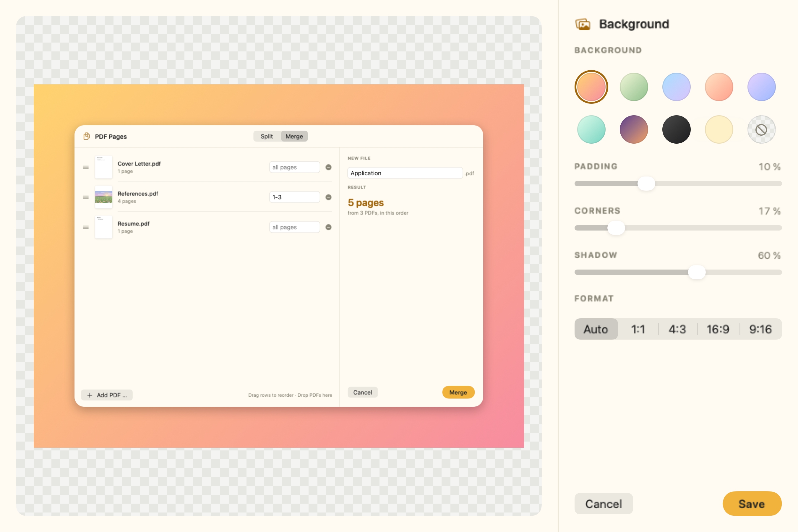Image resolution: width=798 pixels, height=532 pixels.
Task: Click the Background panel image icon
Action: coord(583,25)
